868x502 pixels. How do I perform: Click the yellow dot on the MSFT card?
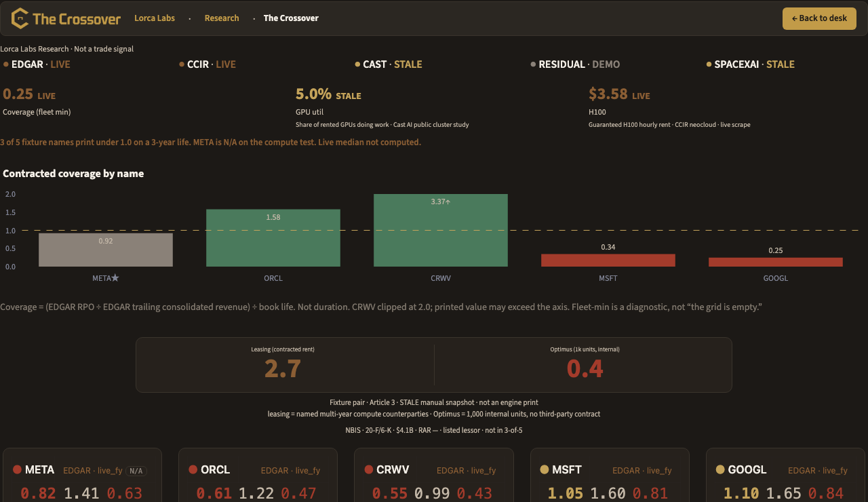545,469
